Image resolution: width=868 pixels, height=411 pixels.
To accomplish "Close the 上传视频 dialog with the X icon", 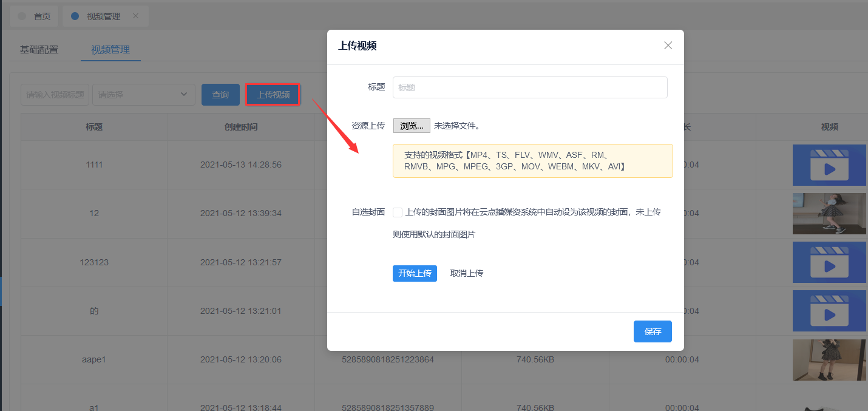I will click(668, 46).
